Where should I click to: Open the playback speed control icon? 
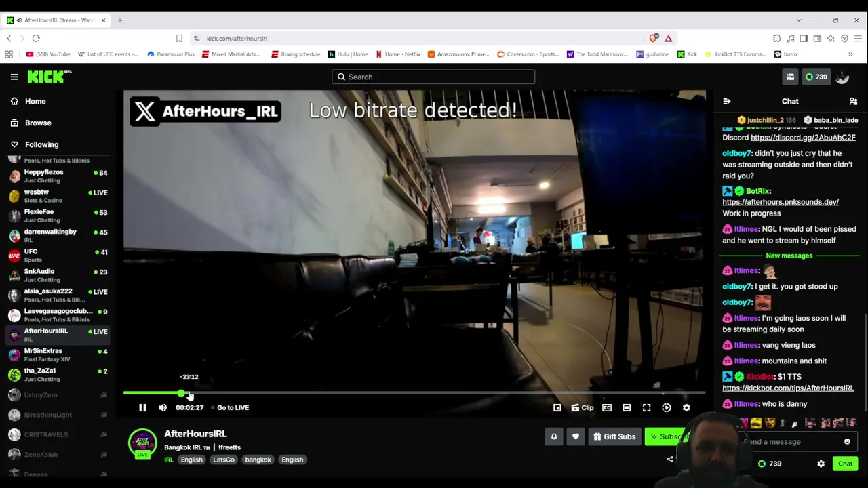[667, 407]
